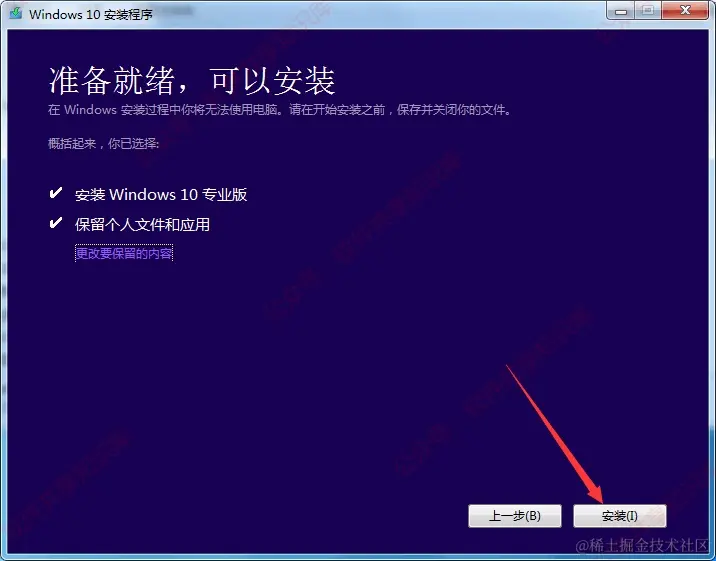
Task: Select the 保留个人文件和应用 text
Action: coord(142,225)
